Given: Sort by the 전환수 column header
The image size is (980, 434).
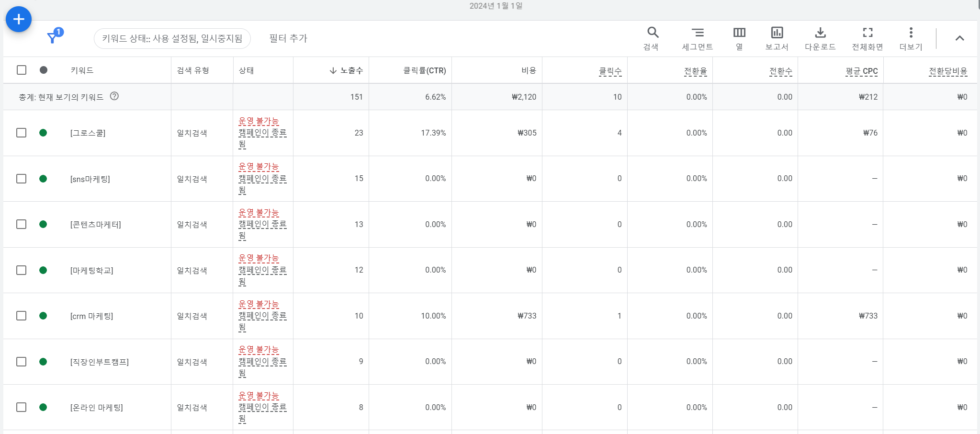Looking at the screenshot, I should point(781,71).
